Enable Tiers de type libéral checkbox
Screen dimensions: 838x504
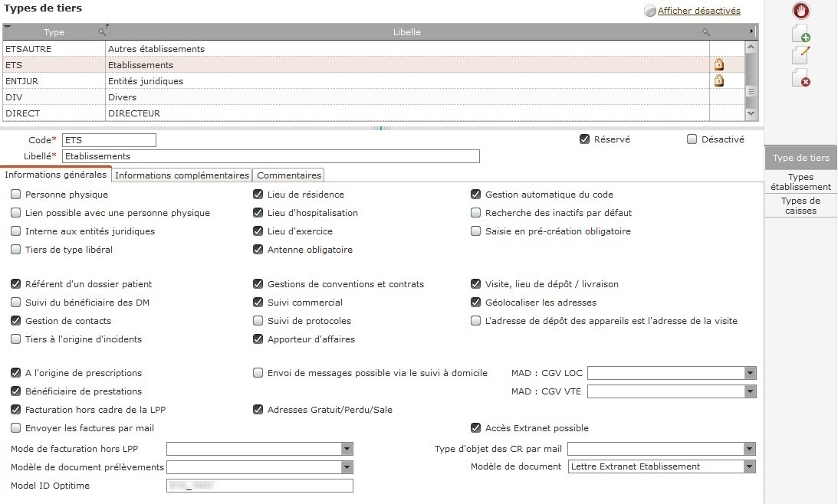click(15, 250)
